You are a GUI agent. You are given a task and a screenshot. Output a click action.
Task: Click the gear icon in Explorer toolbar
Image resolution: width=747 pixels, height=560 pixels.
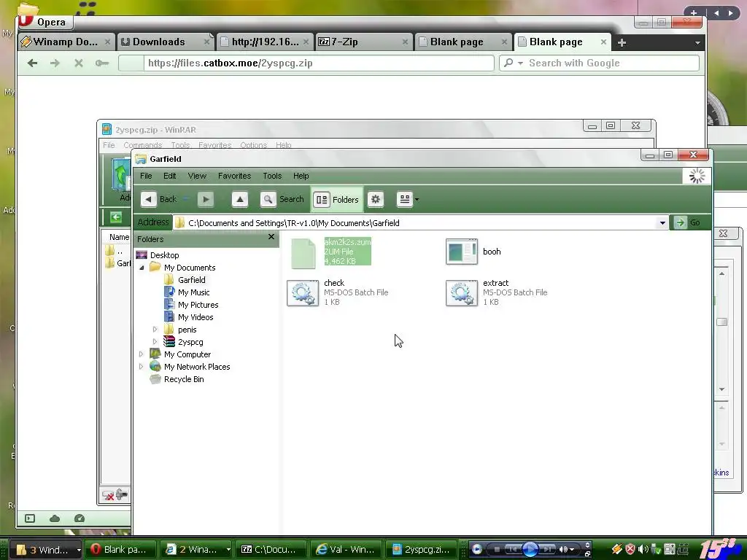[x=376, y=199]
